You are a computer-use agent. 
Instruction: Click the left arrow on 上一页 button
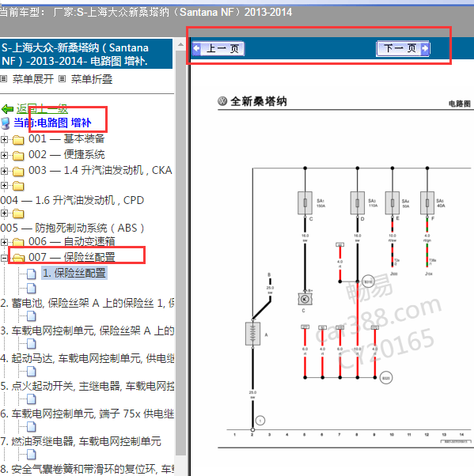197,48
